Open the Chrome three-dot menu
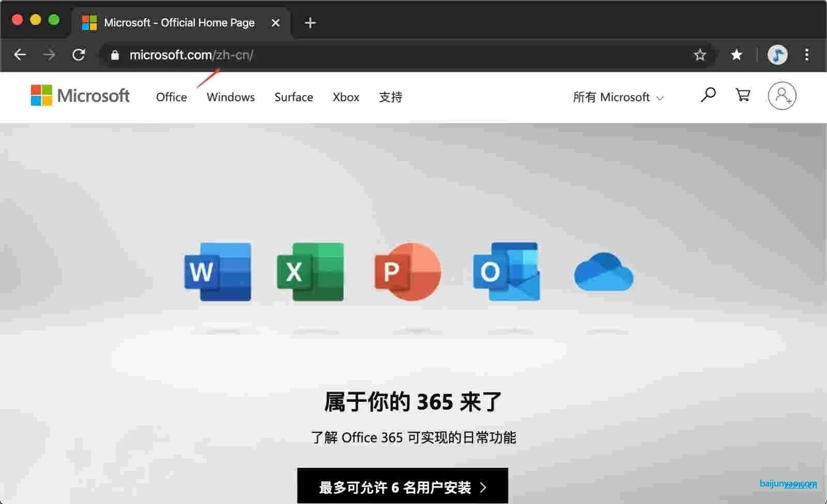The width and height of the screenshot is (827, 504). [x=807, y=55]
